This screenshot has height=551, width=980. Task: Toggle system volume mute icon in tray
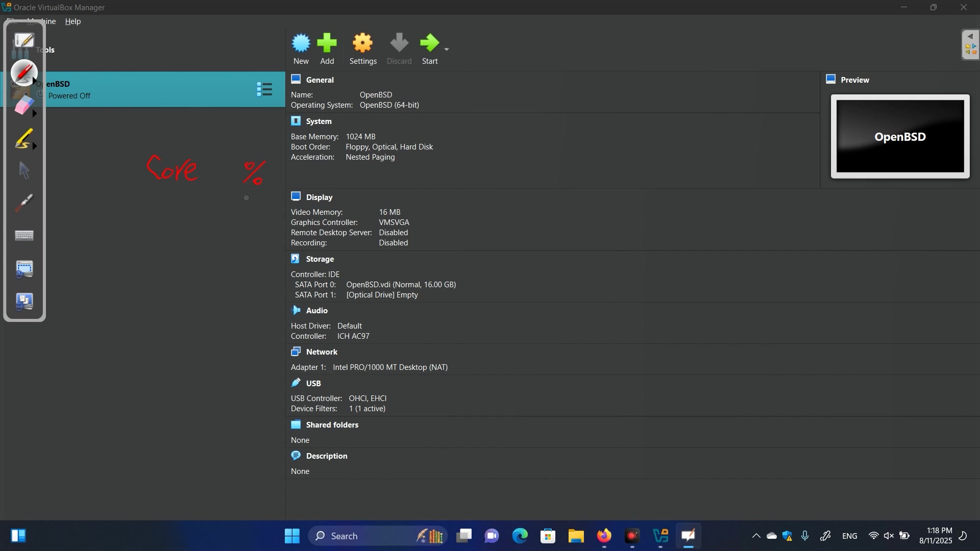(889, 536)
